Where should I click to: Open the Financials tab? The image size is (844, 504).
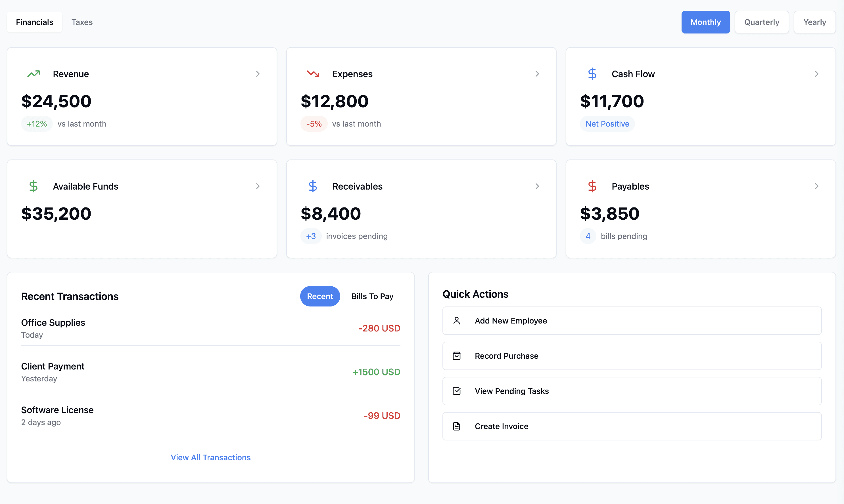point(34,22)
